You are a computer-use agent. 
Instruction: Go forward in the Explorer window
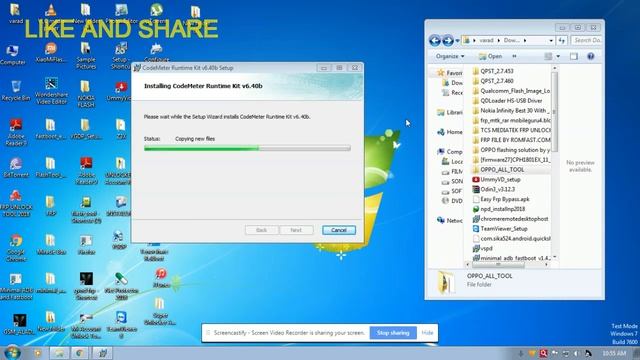pos(448,40)
